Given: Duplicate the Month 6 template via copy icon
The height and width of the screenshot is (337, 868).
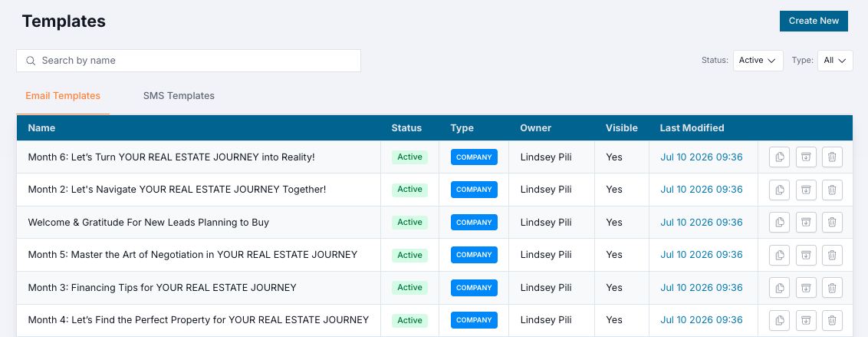Looking at the screenshot, I should pos(779,157).
